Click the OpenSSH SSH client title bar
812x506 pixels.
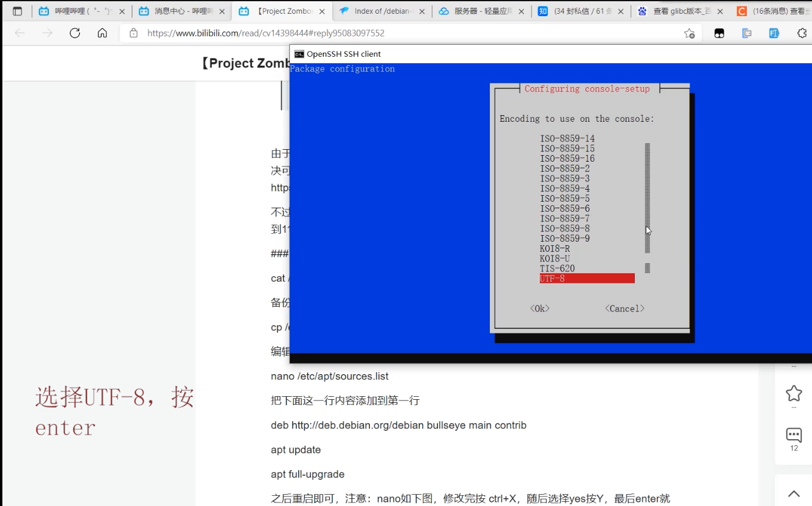(x=551, y=54)
